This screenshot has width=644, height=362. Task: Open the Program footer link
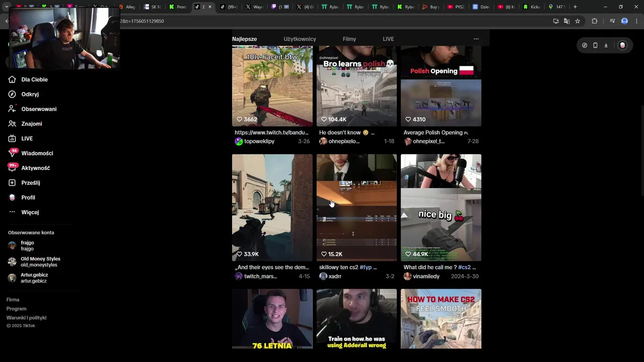pyautogui.click(x=16, y=309)
